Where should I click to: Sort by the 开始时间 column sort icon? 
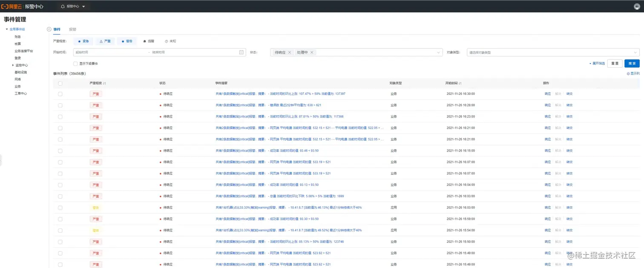pyautogui.click(x=460, y=83)
